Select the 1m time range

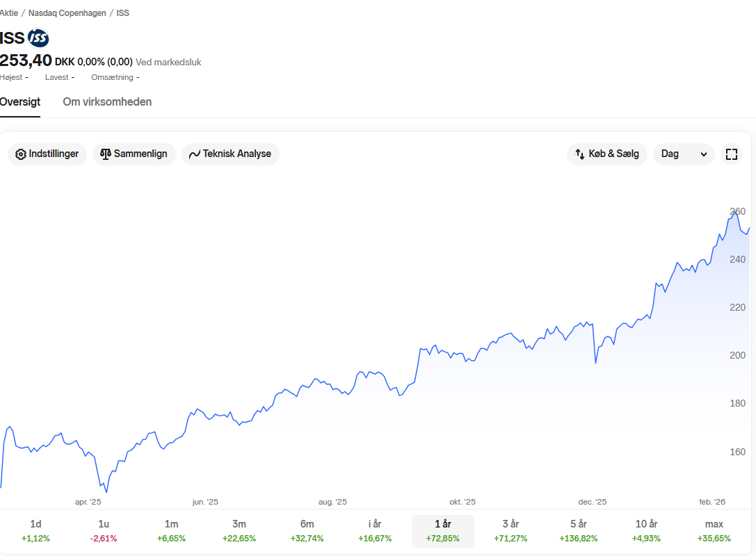coord(171,531)
